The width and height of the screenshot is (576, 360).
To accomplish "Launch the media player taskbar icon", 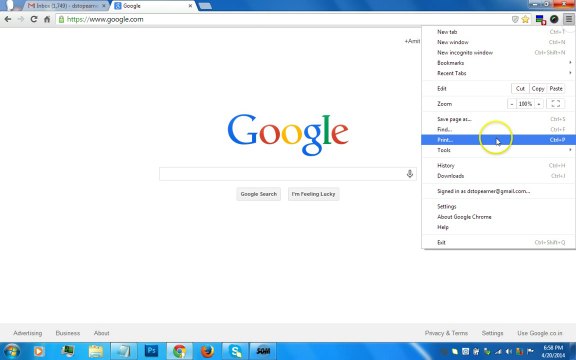I will point(39,351).
